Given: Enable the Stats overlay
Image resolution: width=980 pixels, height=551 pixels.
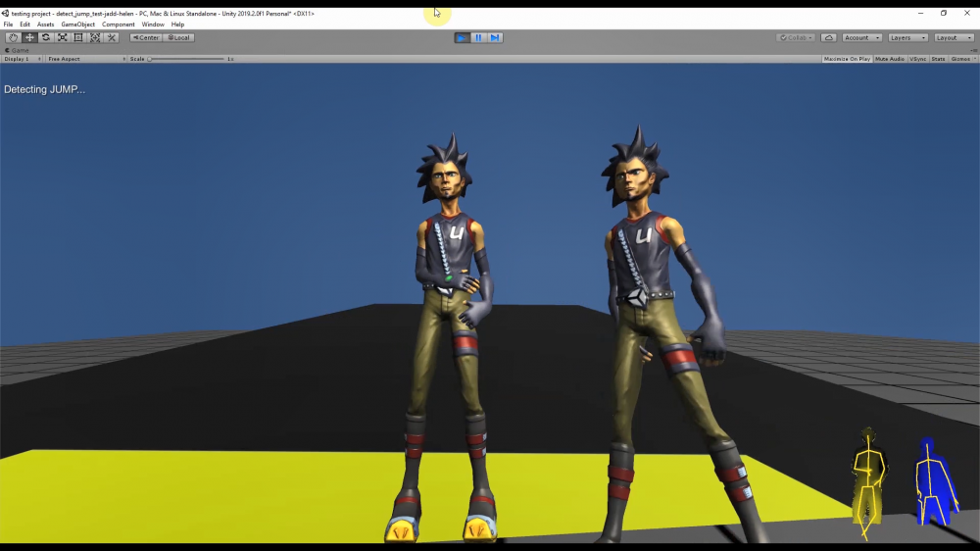Looking at the screenshot, I should click(x=938, y=59).
